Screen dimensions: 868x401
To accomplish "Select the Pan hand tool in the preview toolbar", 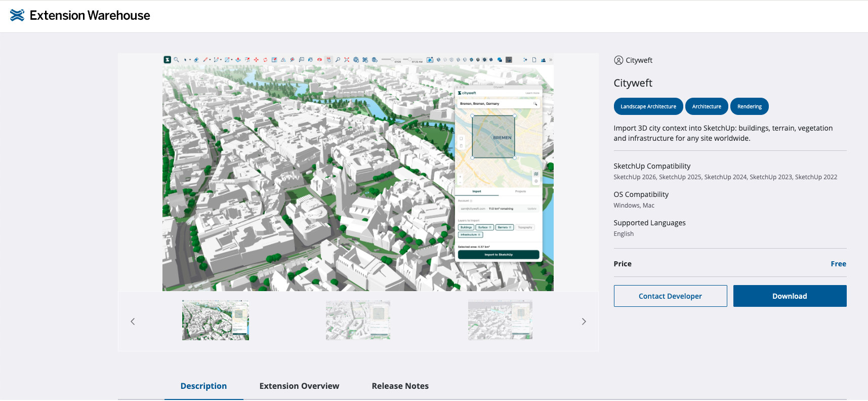I will [328, 60].
